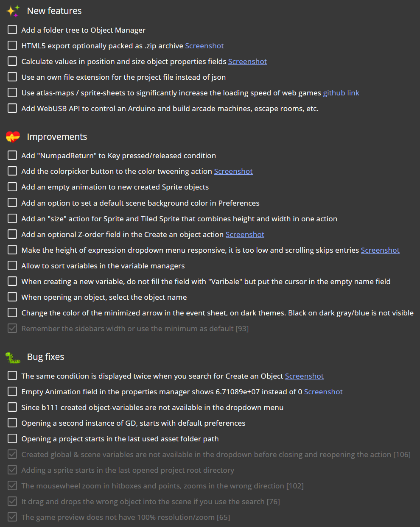
Task: Open the github link about atlas-maps
Action: coord(341,92)
